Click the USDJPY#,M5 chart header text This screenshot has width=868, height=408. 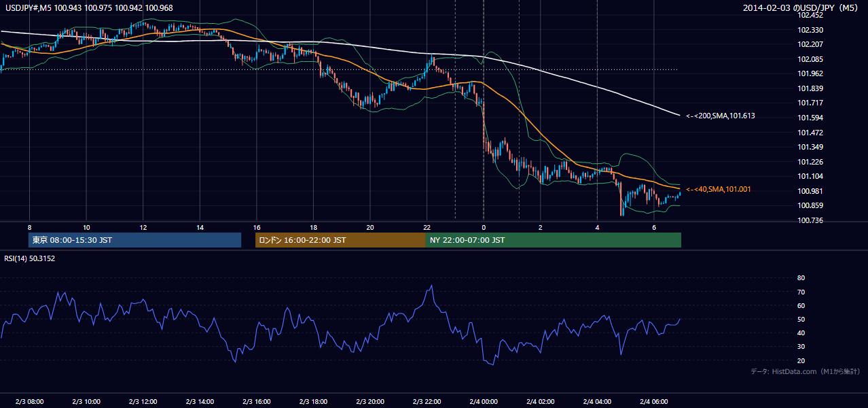pyautogui.click(x=89, y=7)
